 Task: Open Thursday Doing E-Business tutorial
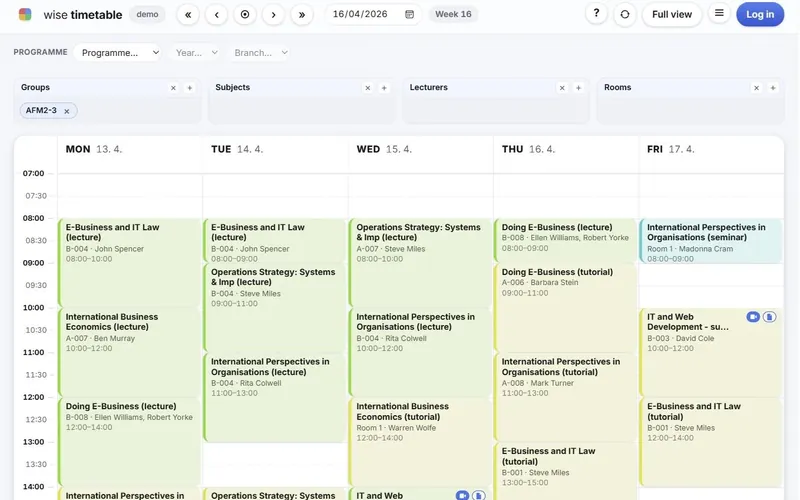(x=565, y=308)
